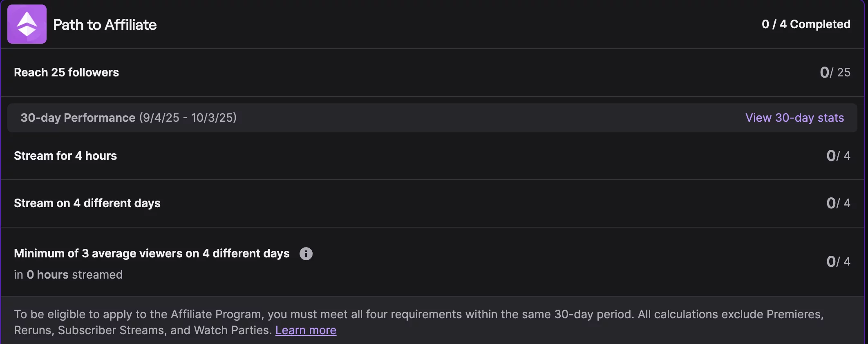Click the 30-day Performance banner bar
The height and width of the screenshot is (344, 868).
tap(450, 118)
